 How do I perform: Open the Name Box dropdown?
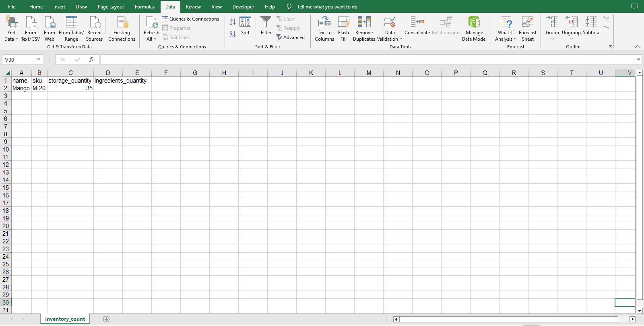coord(39,60)
